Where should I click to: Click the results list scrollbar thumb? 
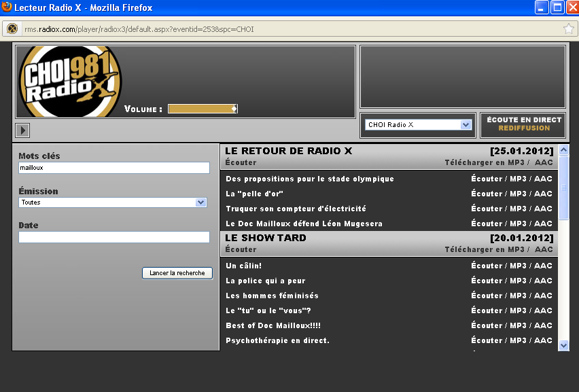click(x=563, y=188)
